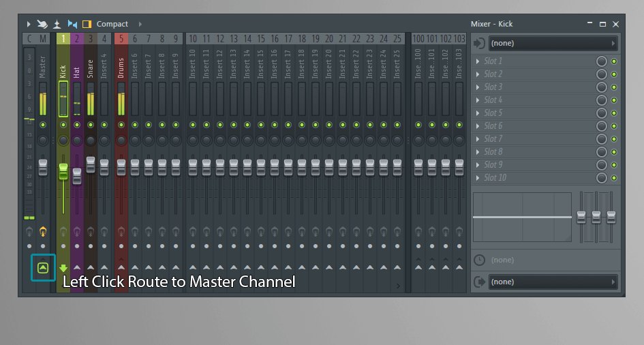Open the audio input (none) dropdown
Viewport: 644px width, 345px height.
pos(553,43)
